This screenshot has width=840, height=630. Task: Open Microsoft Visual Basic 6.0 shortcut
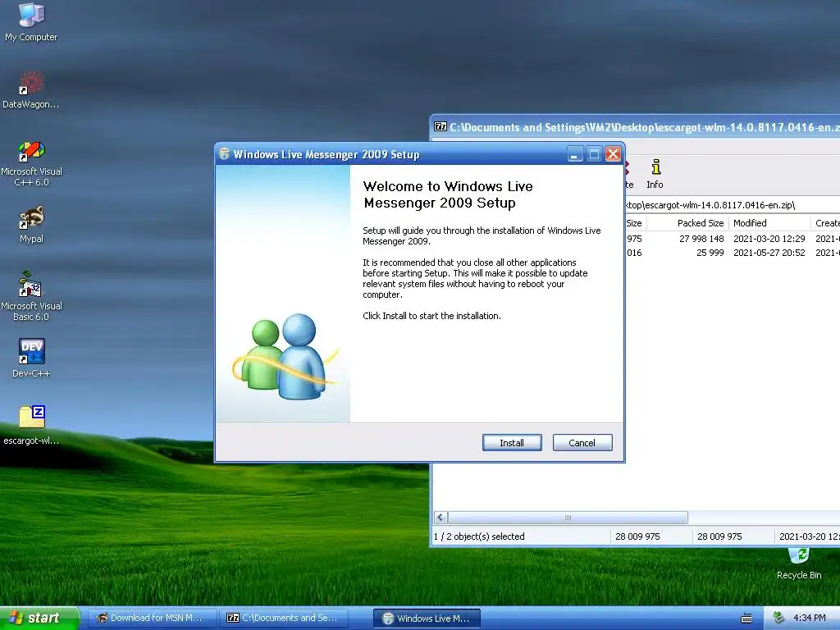(31, 297)
